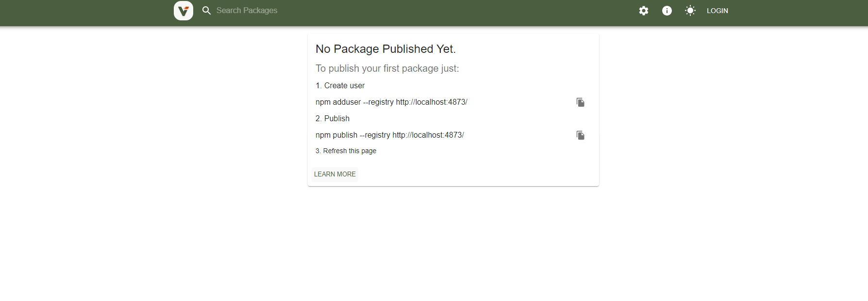Click the '1. Create user' step label
The width and height of the screenshot is (868, 301).
pyautogui.click(x=340, y=86)
